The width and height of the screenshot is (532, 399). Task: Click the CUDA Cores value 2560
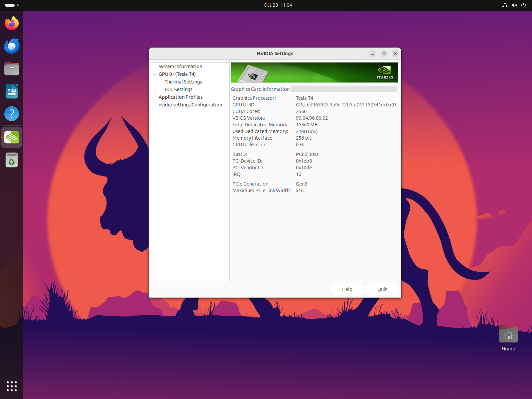point(301,111)
